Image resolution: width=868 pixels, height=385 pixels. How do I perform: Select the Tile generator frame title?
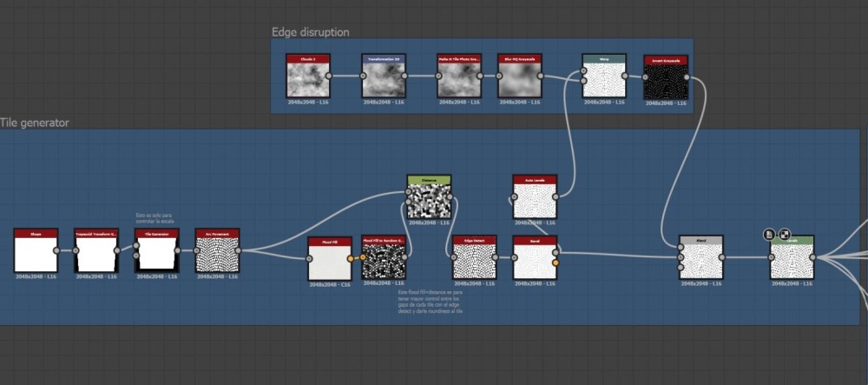(35, 123)
